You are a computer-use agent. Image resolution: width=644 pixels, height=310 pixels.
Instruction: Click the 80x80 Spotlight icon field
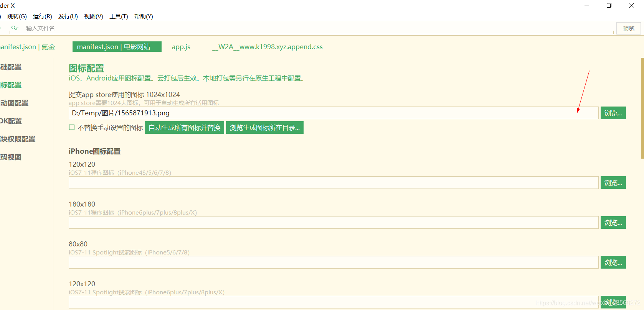click(334, 262)
